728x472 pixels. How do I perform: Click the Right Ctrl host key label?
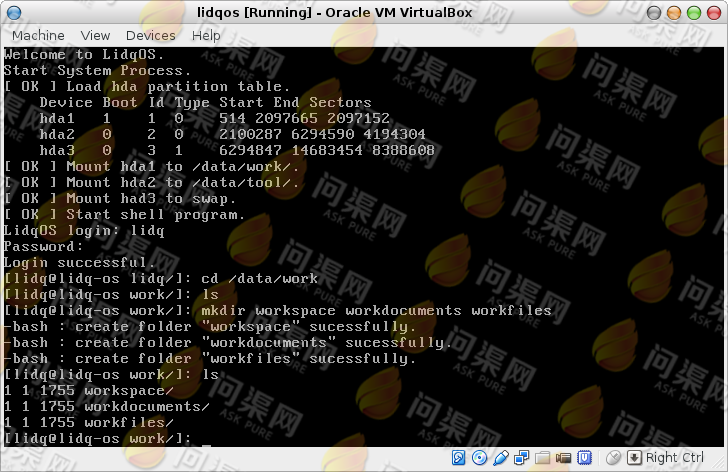[675, 458]
